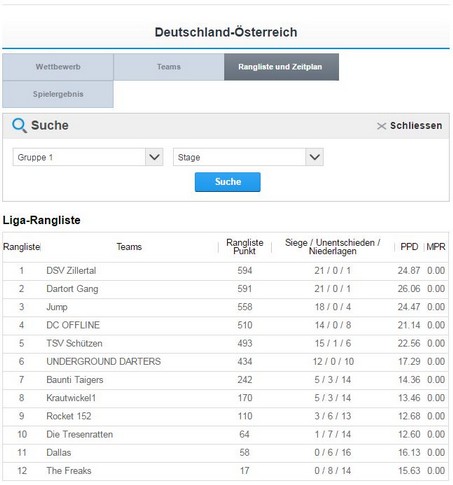Click the PPD column header
Screen dimensions: 453x485
coord(409,247)
